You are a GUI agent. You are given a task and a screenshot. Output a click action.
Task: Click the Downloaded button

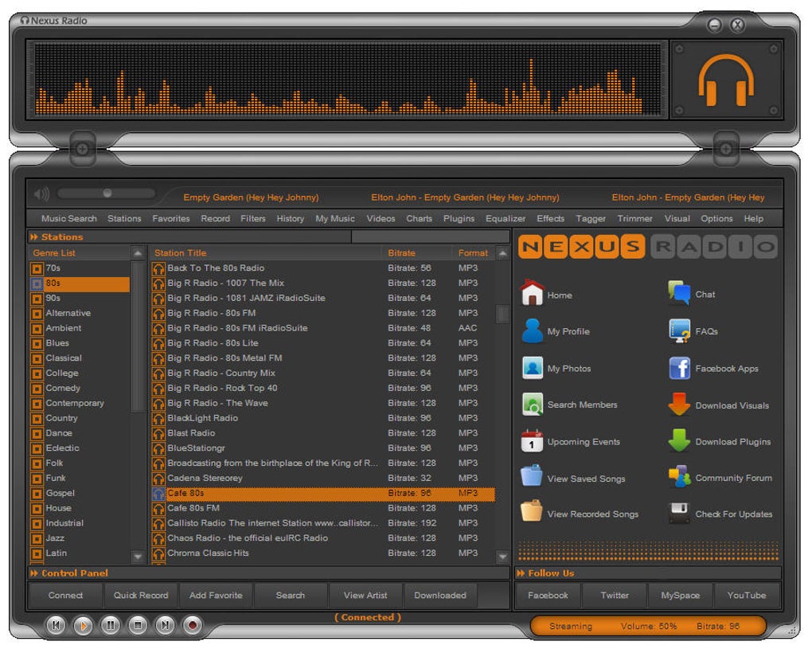click(440, 596)
